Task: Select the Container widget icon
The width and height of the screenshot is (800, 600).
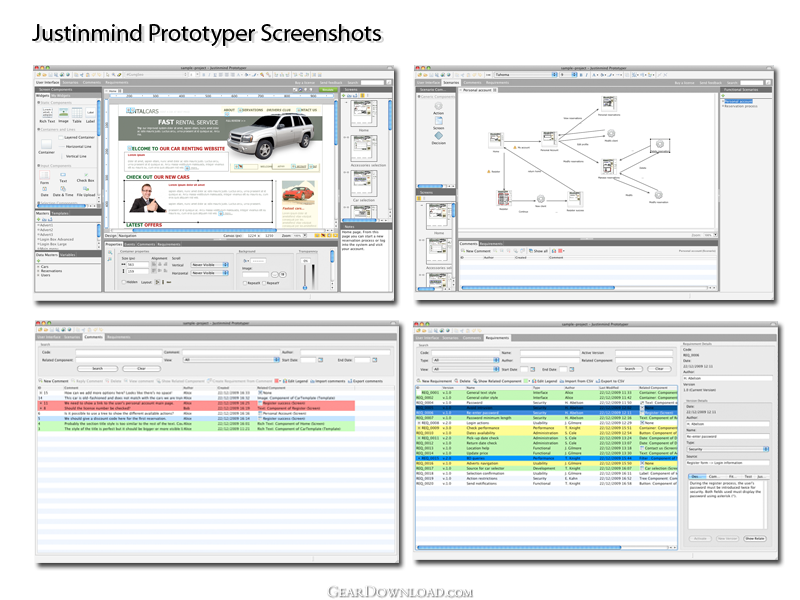Action: click(46, 144)
